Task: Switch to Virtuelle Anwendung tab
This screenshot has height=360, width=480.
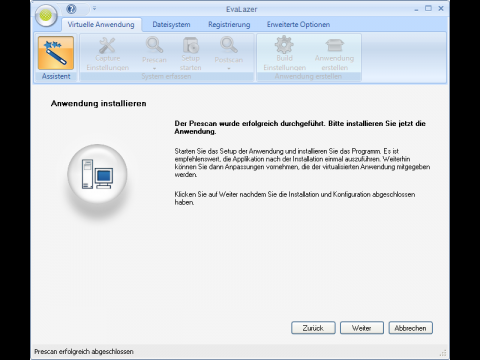Action: tap(101, 25)
